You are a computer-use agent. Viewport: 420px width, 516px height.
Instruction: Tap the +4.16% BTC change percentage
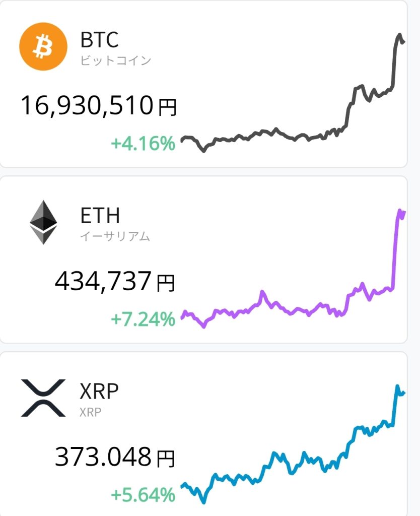pos(143,144)
